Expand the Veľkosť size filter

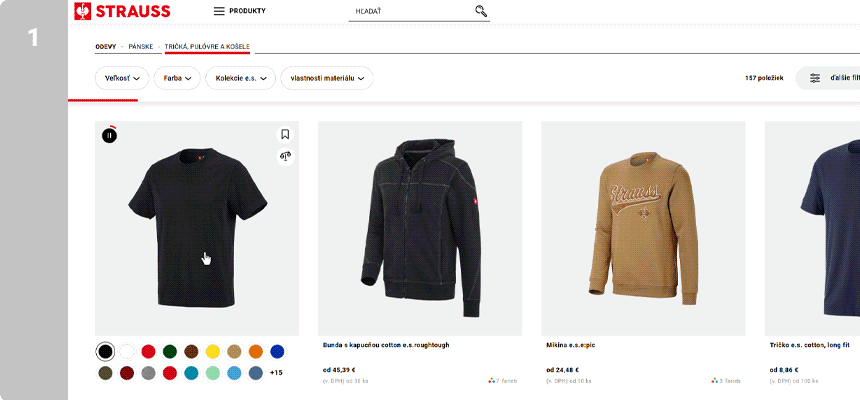122,78
